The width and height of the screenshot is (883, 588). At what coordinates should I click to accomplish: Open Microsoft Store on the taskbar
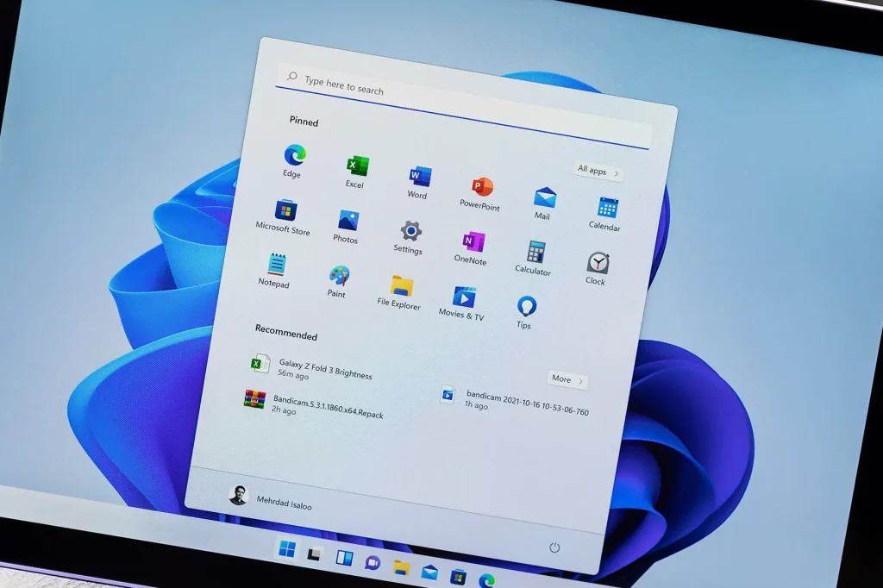[x=459, y=578]
